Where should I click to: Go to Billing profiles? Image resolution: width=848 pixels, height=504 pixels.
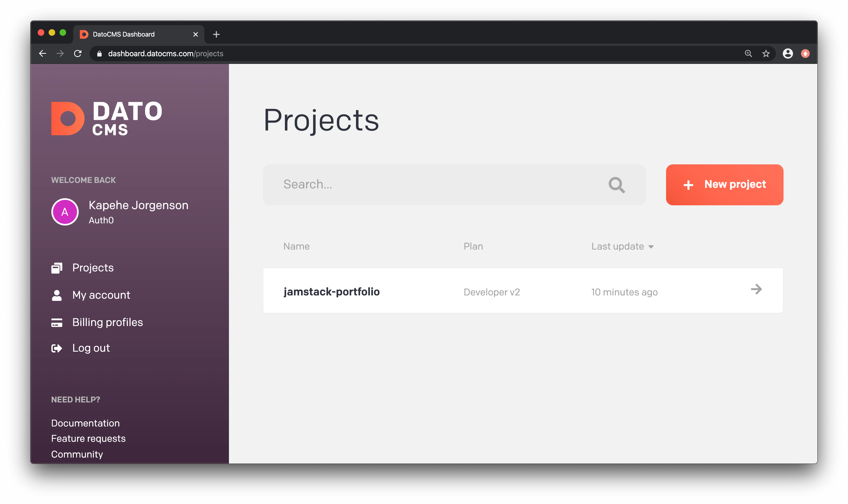(x=107, y=322)
